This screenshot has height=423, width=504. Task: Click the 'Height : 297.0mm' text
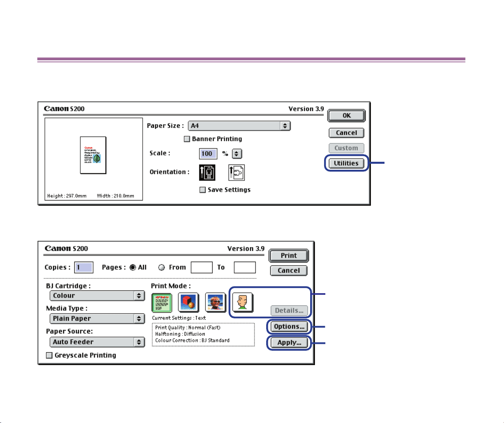[67, 196]
